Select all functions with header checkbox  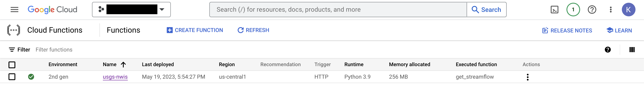click(x=12, y=65)
